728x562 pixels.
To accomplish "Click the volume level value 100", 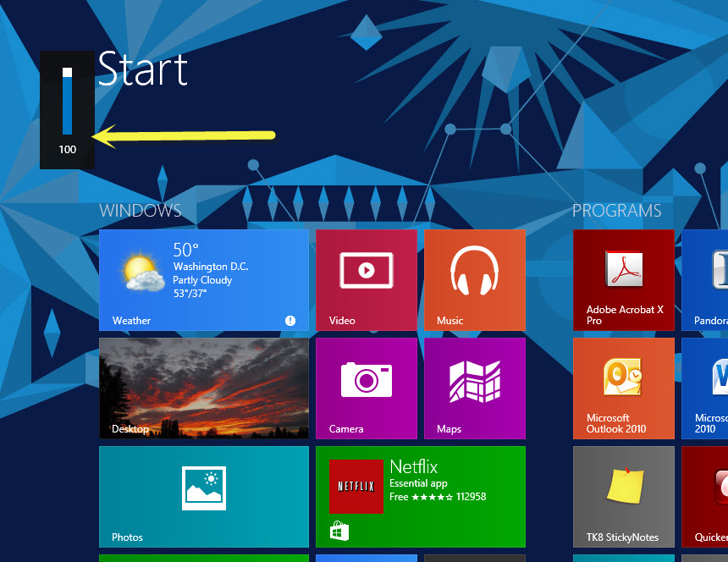I will coord(68,150).
